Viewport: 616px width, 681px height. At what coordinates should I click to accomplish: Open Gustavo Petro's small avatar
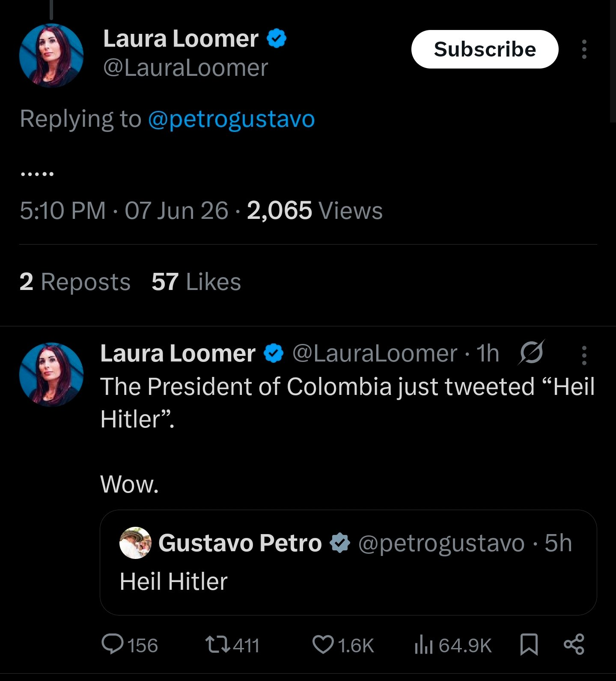pyautogui.click(x=135, y=543)
